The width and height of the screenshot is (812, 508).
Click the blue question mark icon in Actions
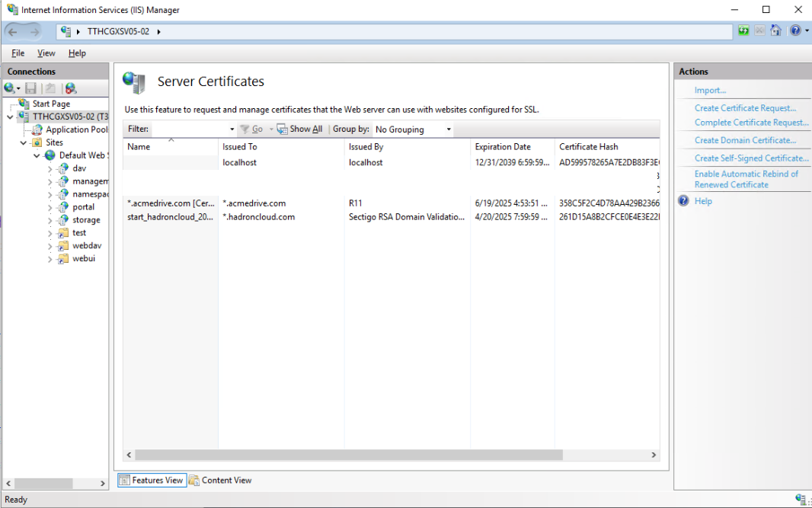tap(683, 201)
